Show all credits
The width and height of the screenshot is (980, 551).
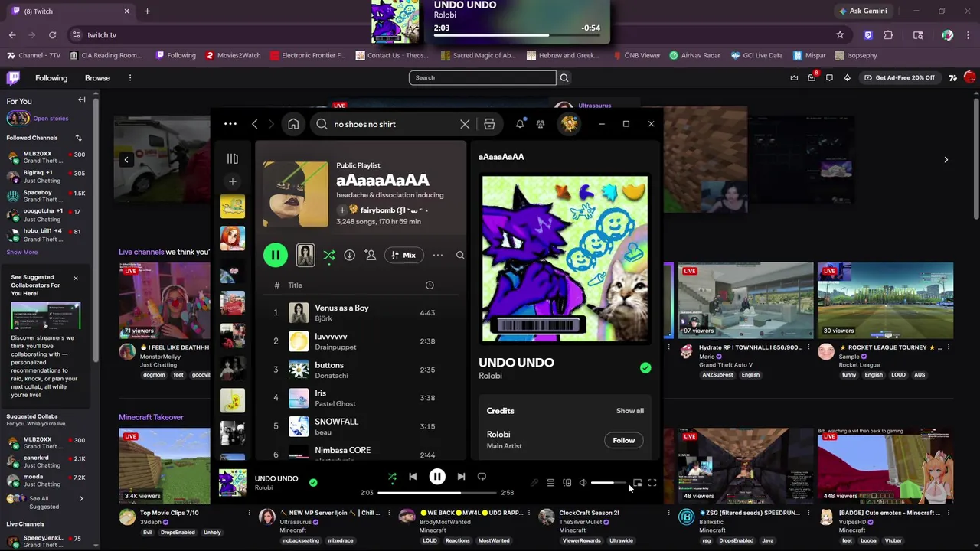click(x=630, y=411)
